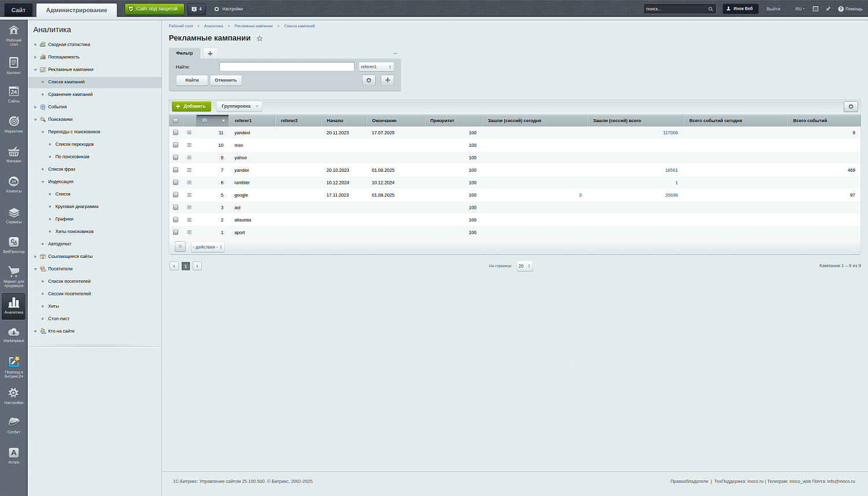The width and height of the screenshot is (868, 496).
Task: Add page to favorites with star
Action: [x=260, y=39]
